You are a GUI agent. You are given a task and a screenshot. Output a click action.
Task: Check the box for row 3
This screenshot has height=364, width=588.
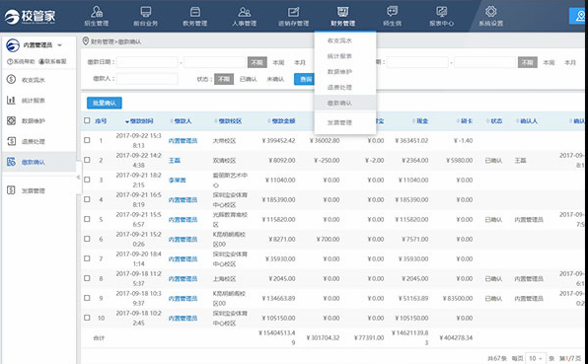[x=87, y=180]
